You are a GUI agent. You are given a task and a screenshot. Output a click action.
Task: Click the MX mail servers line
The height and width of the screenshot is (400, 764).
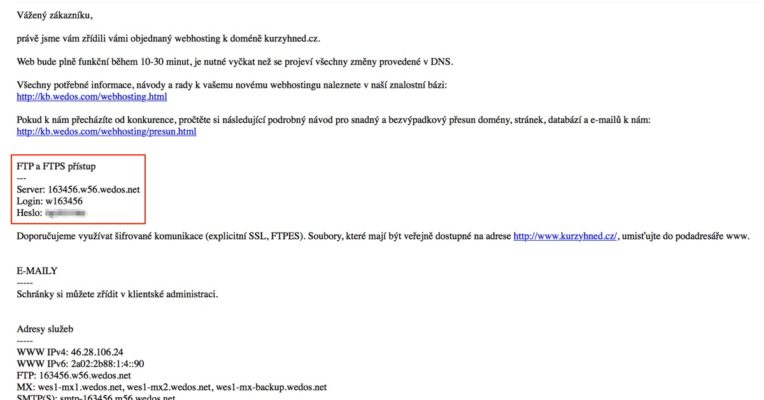pyautogui.click(x=170, y=387)
